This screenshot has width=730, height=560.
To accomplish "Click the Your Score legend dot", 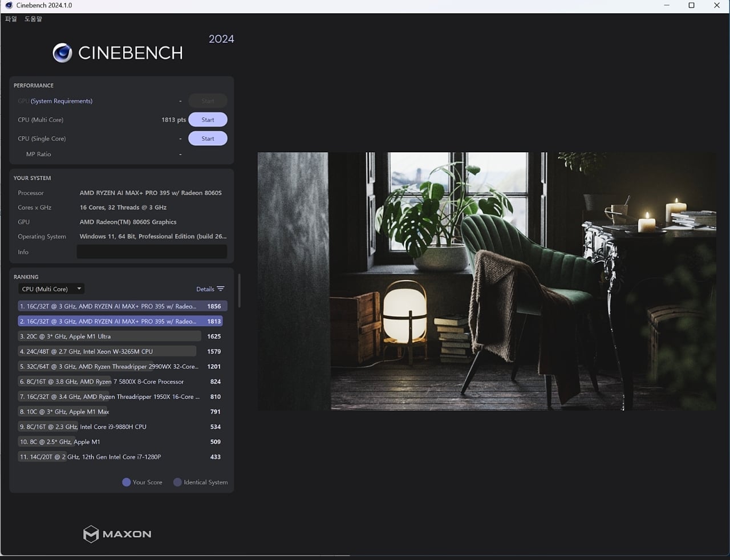I will pos(127,482).
